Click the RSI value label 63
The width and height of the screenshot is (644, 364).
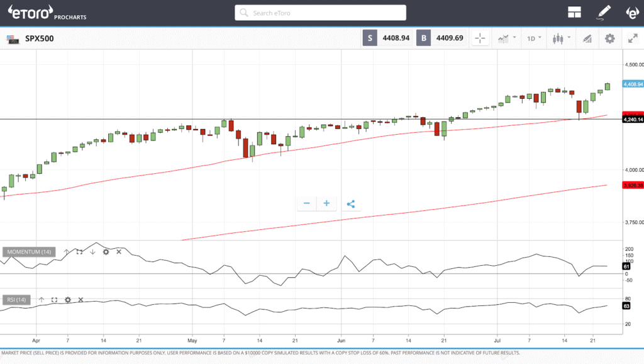pos(626,306)
